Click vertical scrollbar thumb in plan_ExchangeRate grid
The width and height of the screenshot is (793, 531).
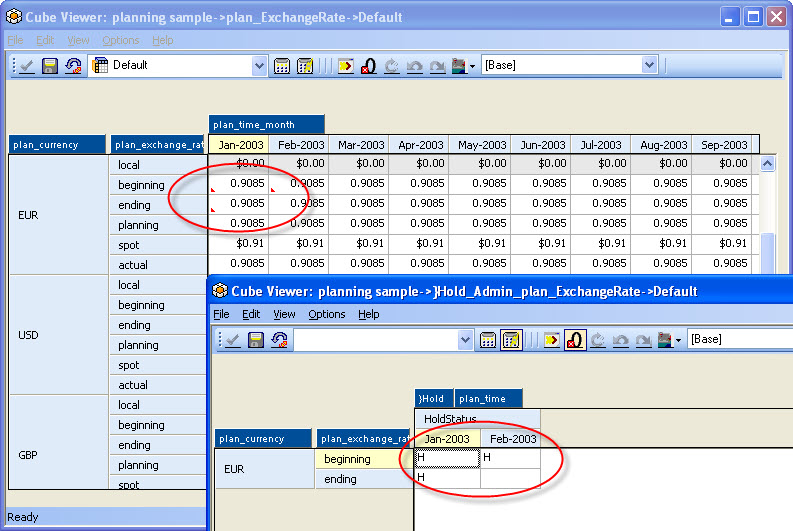767,253
